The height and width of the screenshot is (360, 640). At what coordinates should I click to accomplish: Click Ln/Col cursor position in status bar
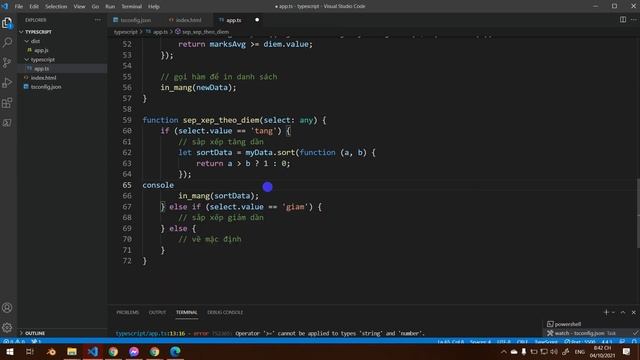click(x=451, y=342)
